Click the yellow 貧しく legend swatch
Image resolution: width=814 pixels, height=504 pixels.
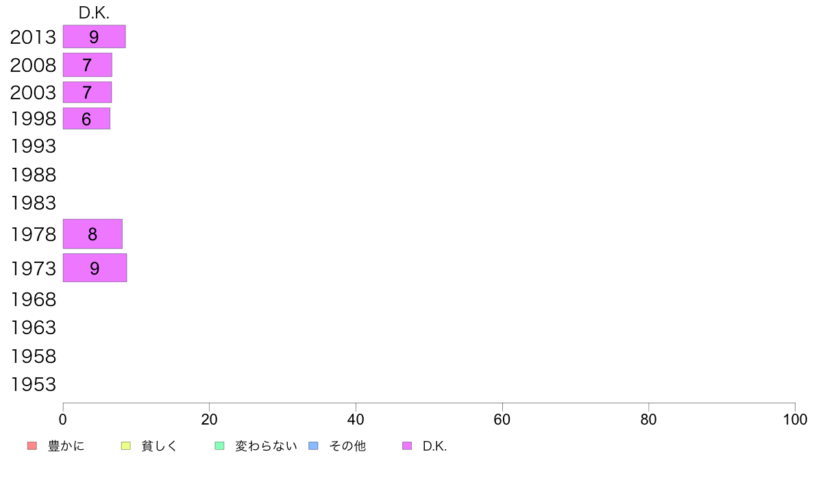click(x=125, y=446)
